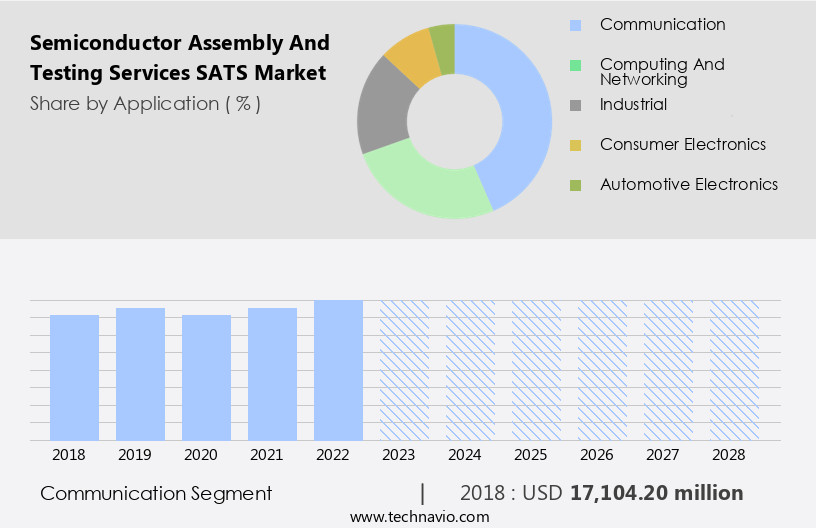The image size is (816, 528).
Task: Select the 2019 bar in chart
Action: point(141,374)
